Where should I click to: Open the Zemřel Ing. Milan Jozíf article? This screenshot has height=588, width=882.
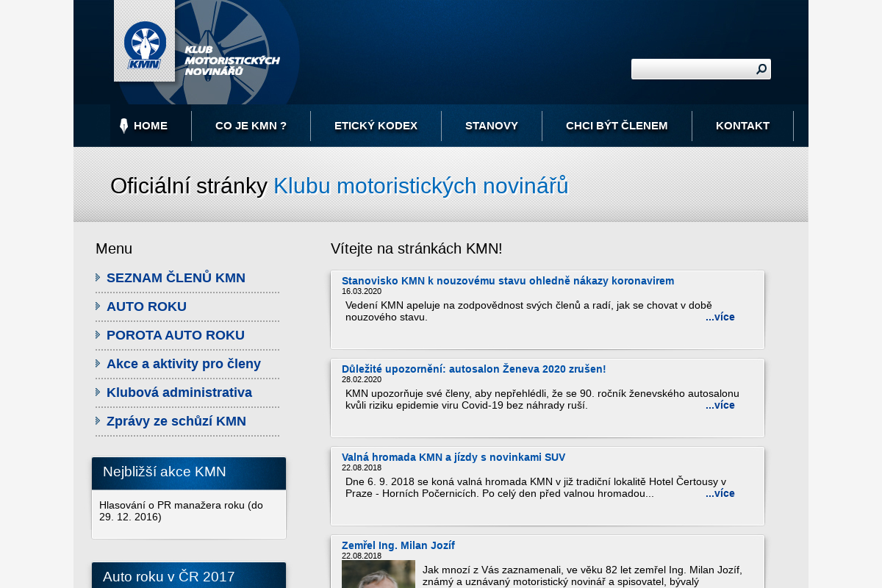point(398,545)
